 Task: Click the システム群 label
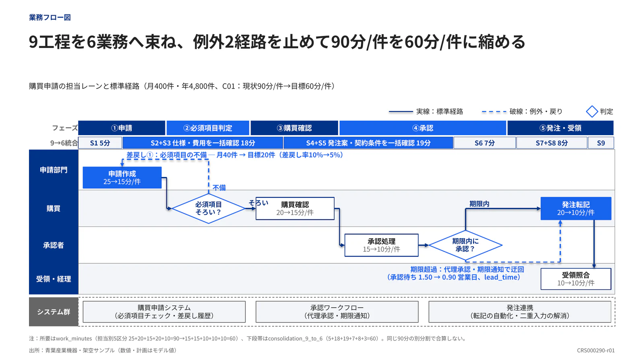54,312
